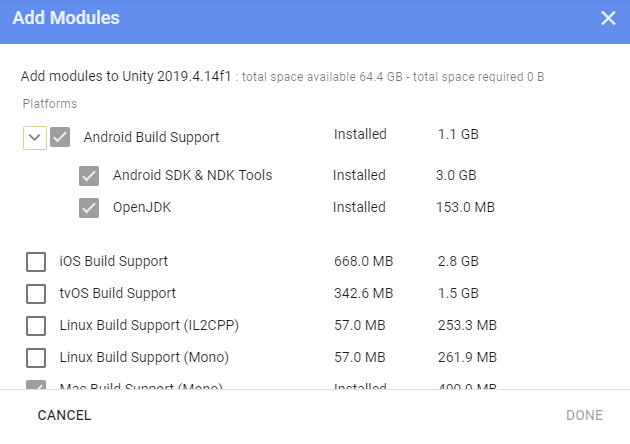Check Linux Build Support (IL2CPP)
Screen dimensions: 630x444
click(x=36, y=326)
